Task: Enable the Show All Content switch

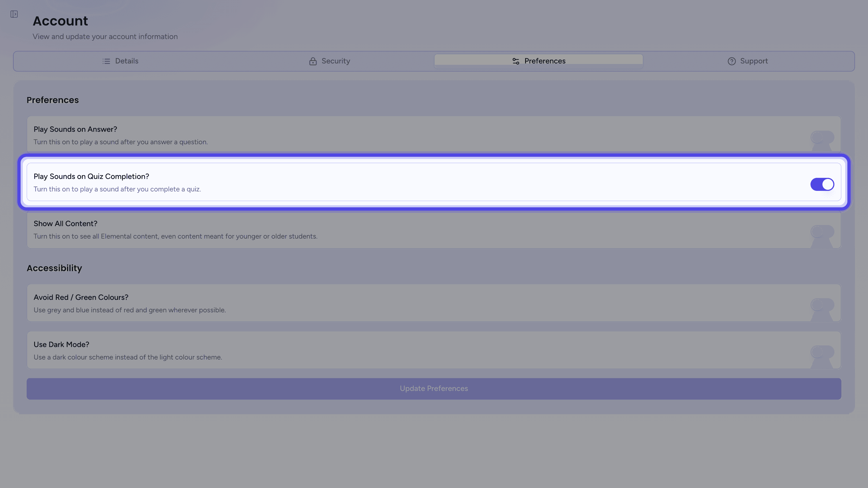Action: tap(822, 231)
